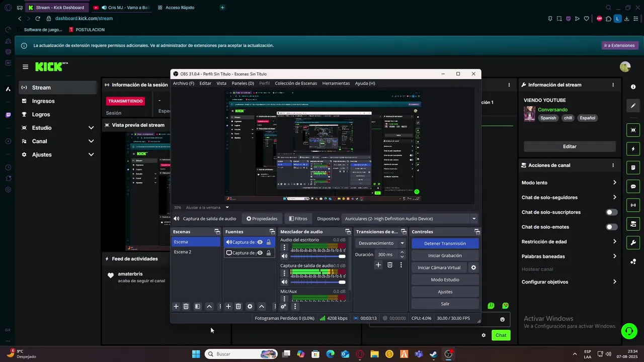The height and width of the screenshot is (362, 644).
Task: Toggle lock on first Captura source
Action: coord(269,242)
